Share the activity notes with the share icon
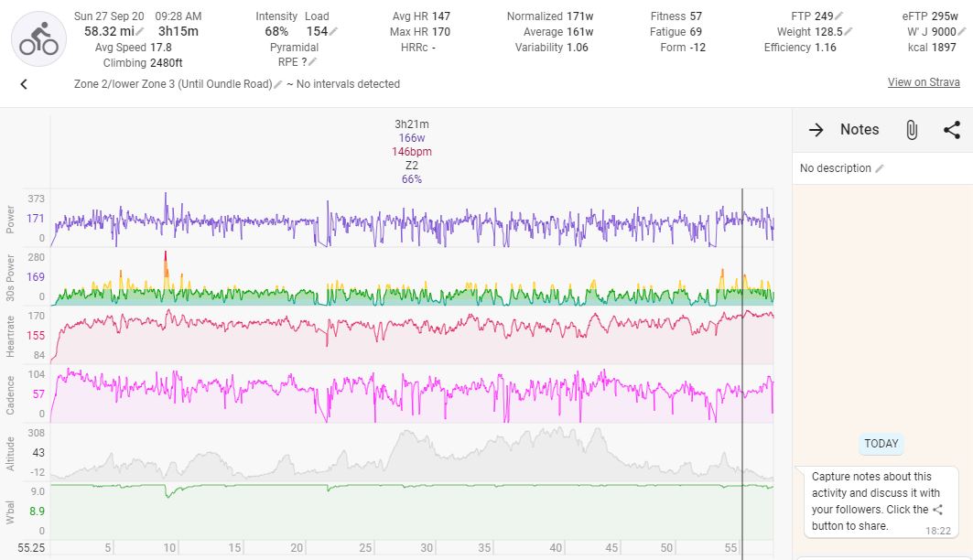The image size is (973, 560). coord(951,130)
